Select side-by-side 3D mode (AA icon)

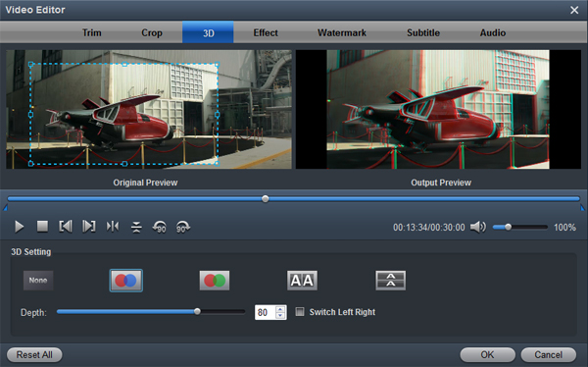(302, 281)
